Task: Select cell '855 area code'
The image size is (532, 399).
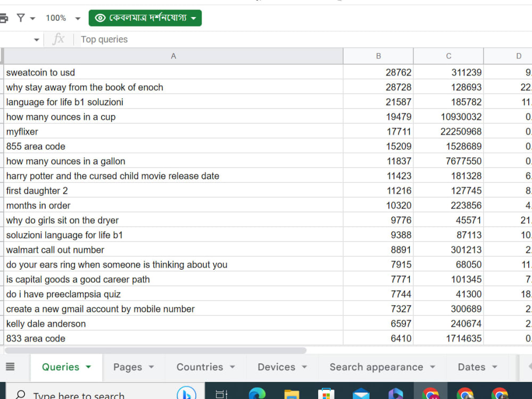Action: point(173,146)
